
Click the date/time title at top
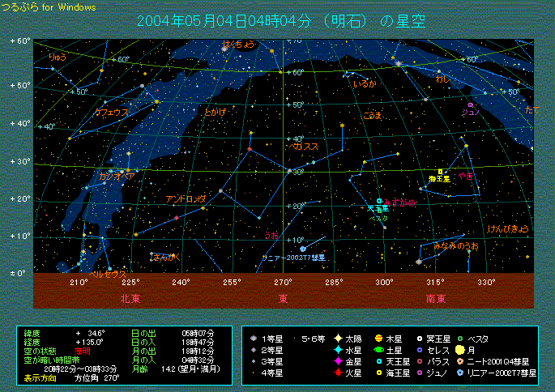[283, 21]
